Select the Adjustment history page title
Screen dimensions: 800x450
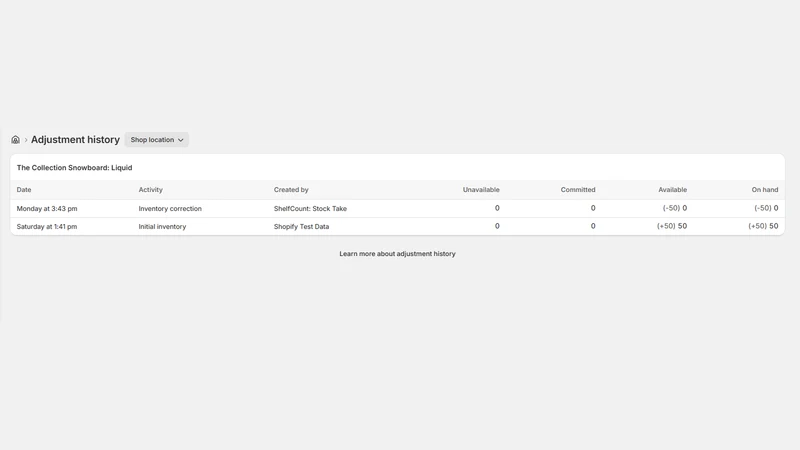click(x=75, y=139)
